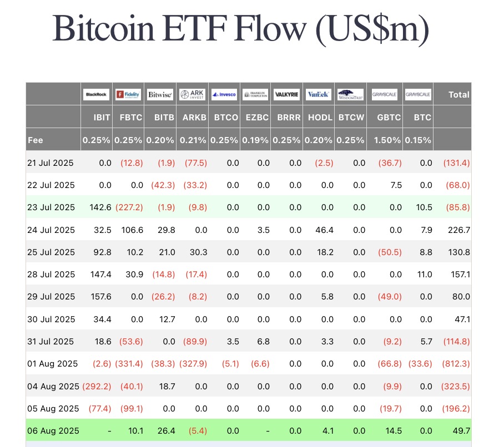Select the 06 Aug 2025 highlighted row date
The width and height of the screenshot is (504, 447).
click(53, 431)
